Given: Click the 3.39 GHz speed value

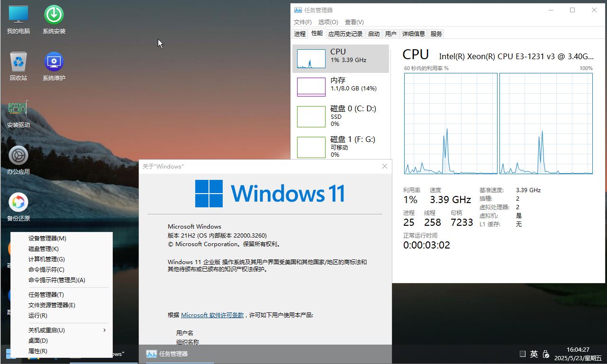Looking at the screenshot, I should click(450, 199).
